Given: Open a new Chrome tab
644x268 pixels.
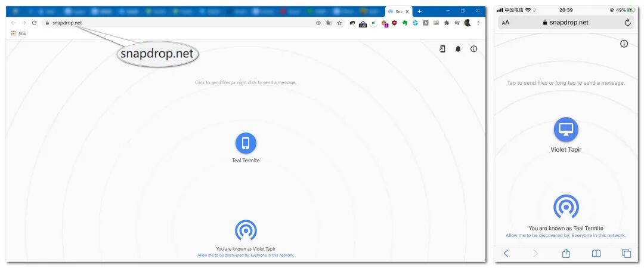Looking at the screenshot, I should (x=419, y=11).
